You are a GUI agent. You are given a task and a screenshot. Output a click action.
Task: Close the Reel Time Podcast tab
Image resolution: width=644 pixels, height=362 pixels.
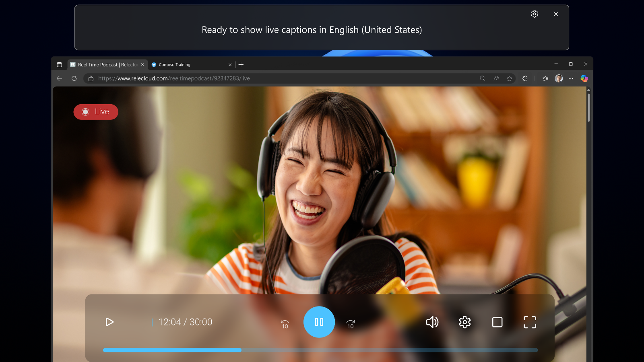pyautogui.click(x=142, y=65)
